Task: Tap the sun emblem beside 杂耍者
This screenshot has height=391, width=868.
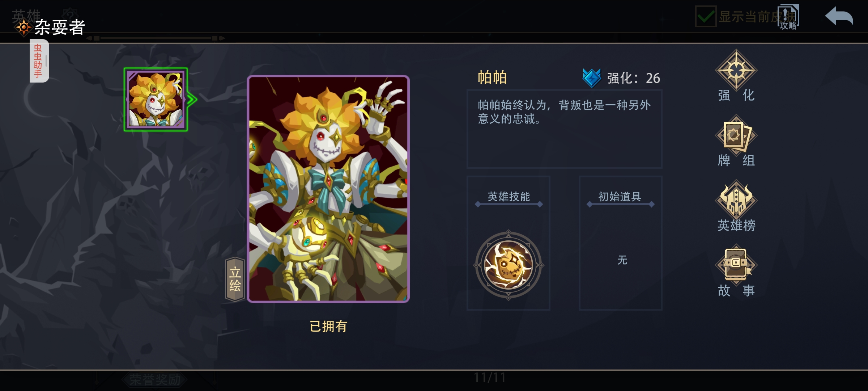Action: pos(24,28)
